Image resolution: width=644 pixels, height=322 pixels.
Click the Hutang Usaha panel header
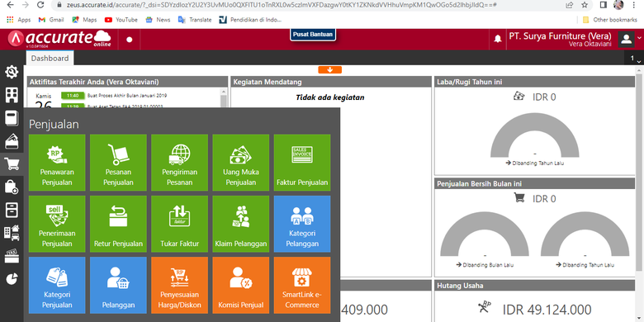pyautogui.click(x=535, y=285)
